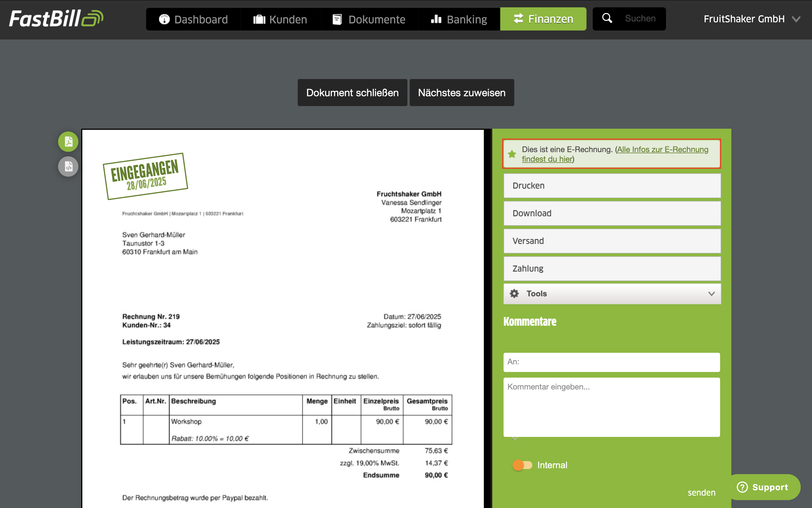Click the Kunden-Nr.: 34 text
The width and height of the screenshot is (812, 508).
146,325
